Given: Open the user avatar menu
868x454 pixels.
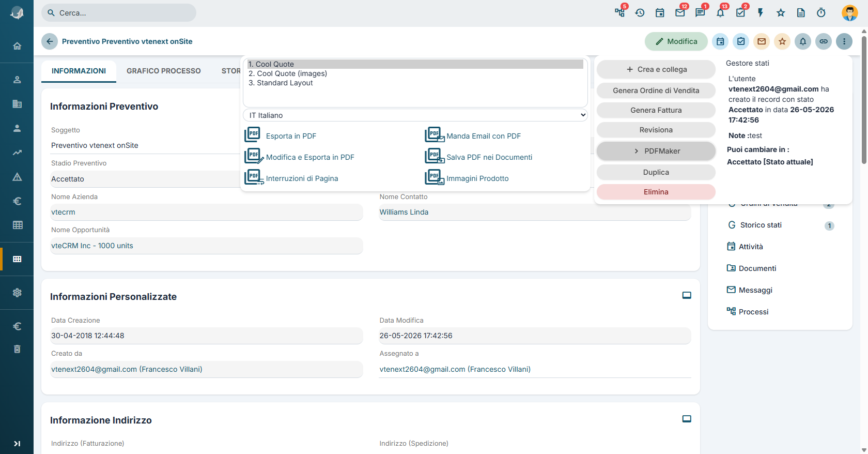Looking at the screenshot, I should [849, 13].
